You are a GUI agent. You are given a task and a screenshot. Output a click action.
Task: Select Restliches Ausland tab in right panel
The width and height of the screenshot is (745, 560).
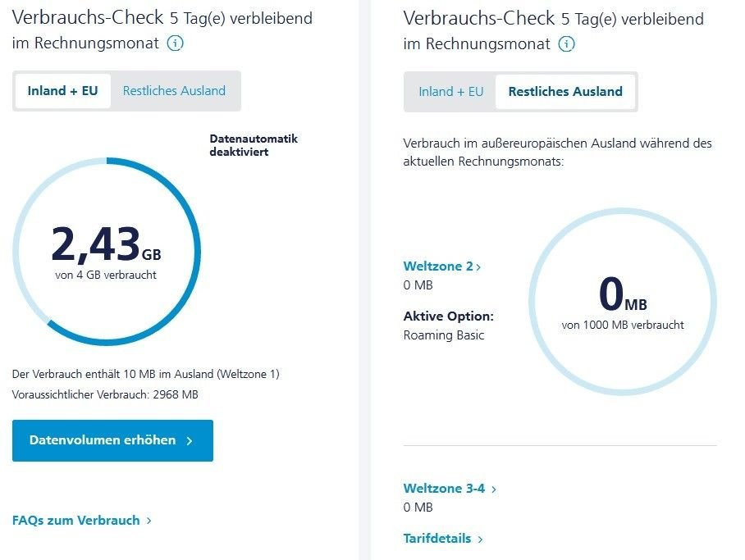pyautogui.click(x=565, y=92)
